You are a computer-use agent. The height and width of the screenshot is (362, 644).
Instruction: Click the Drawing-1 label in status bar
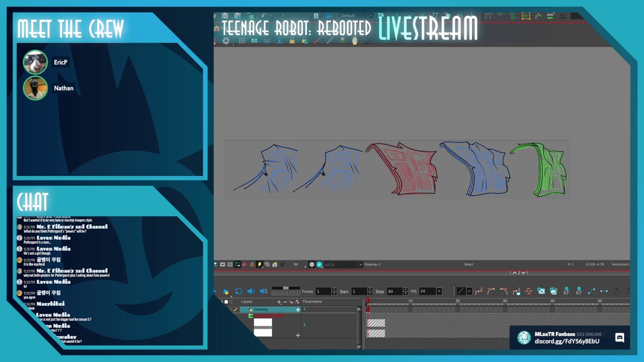(372, 264)
